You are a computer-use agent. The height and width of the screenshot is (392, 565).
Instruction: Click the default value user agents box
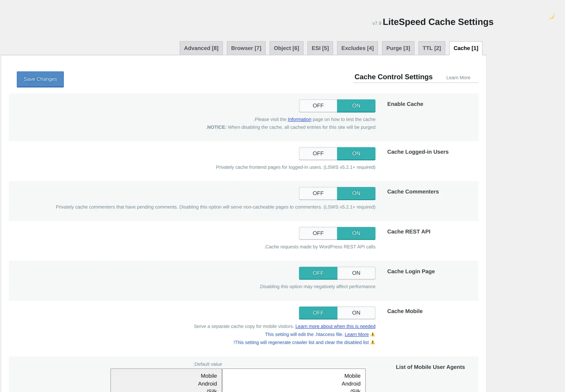(x=166, y=380)
